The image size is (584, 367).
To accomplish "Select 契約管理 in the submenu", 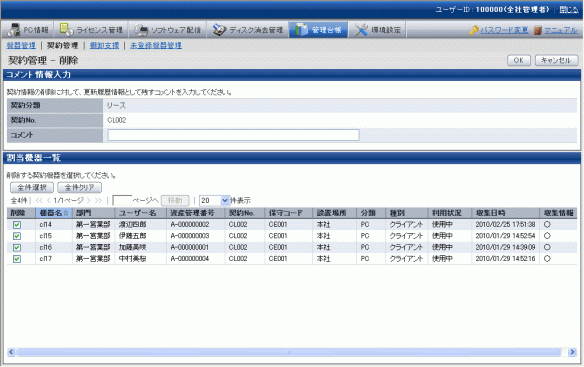I will click(x=63, y=45).
